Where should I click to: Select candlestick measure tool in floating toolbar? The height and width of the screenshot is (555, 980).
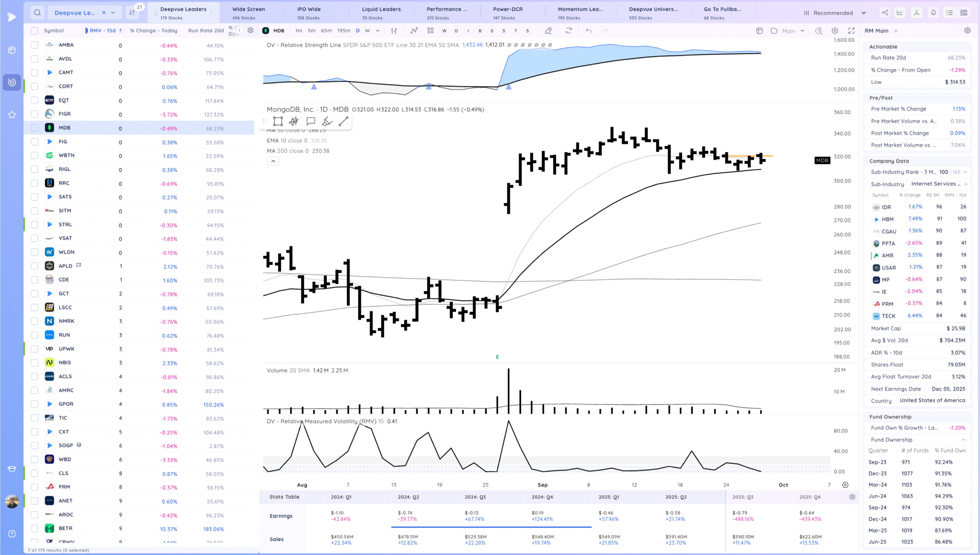click(294, 121)
